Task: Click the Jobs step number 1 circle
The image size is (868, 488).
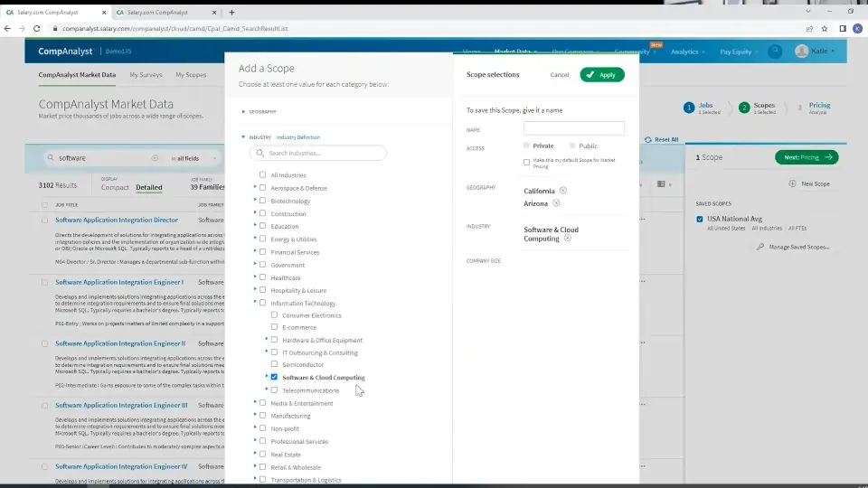Action: (689, 108)
